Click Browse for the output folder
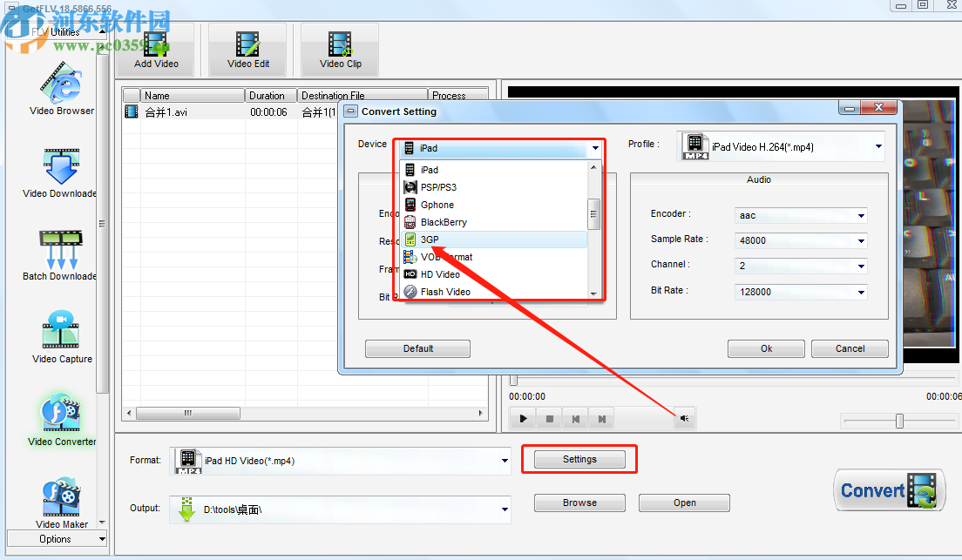Viewport: 962px width, 560px height. (x=579, y=503)
